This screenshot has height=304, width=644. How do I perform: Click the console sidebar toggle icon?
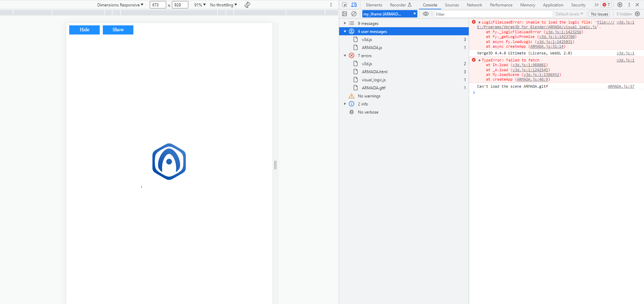tap(344, 14)
